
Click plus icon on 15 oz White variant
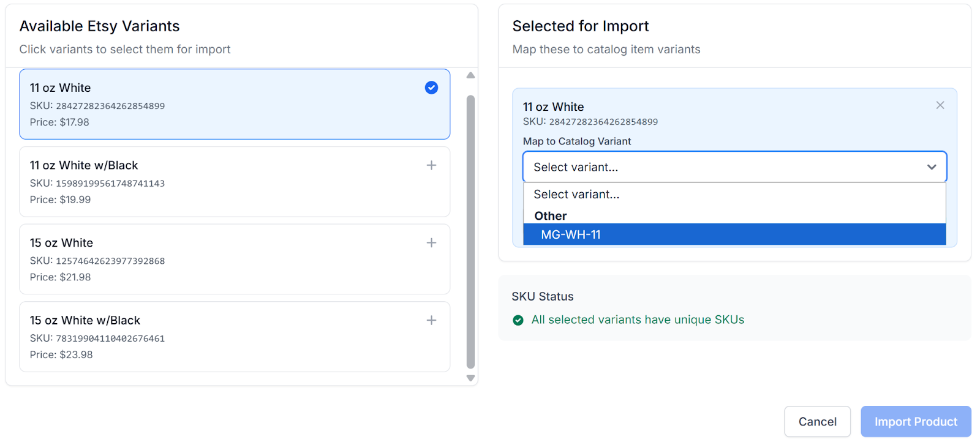pyautogui.click(x=431, y=243)
